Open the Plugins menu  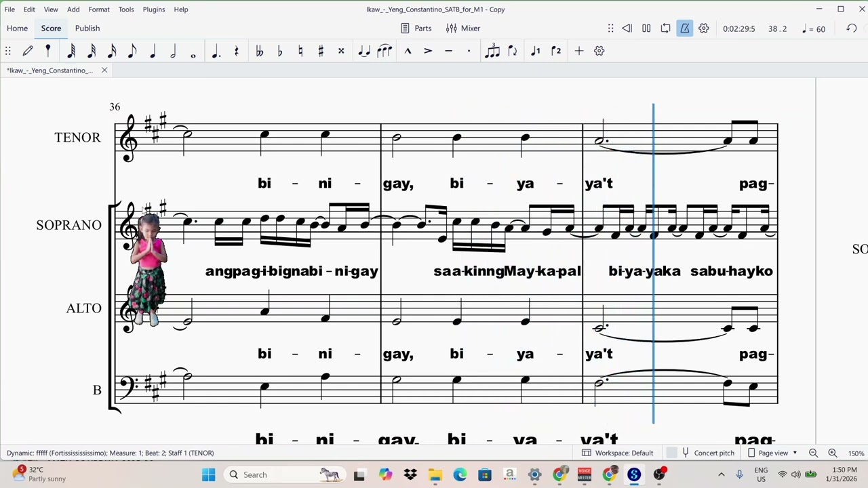(154, 9)
